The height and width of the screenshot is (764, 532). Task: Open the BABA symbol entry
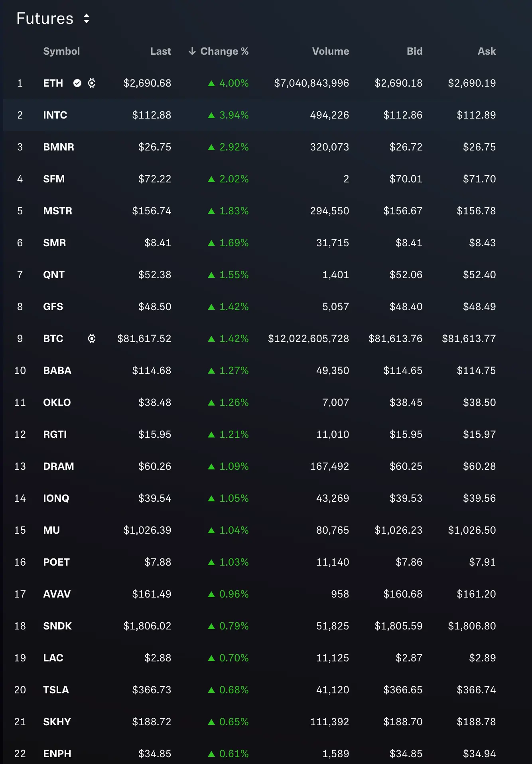pos(57,370)
